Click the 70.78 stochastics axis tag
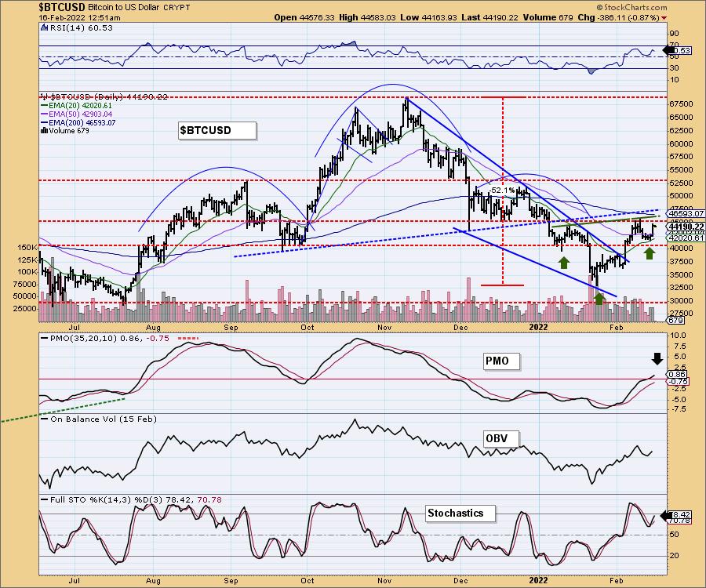 [x=680, y=521]
